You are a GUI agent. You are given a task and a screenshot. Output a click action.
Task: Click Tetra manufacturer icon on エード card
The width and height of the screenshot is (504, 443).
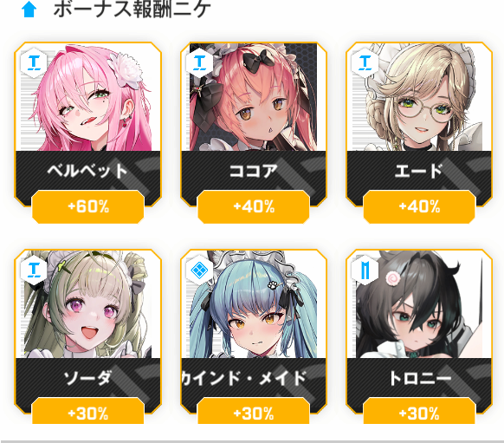[x=365, y=62]
